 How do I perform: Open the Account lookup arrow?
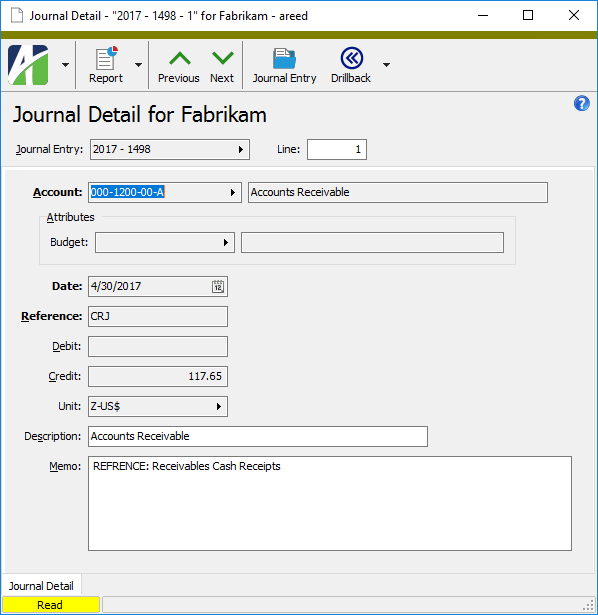tap(233, 193)
